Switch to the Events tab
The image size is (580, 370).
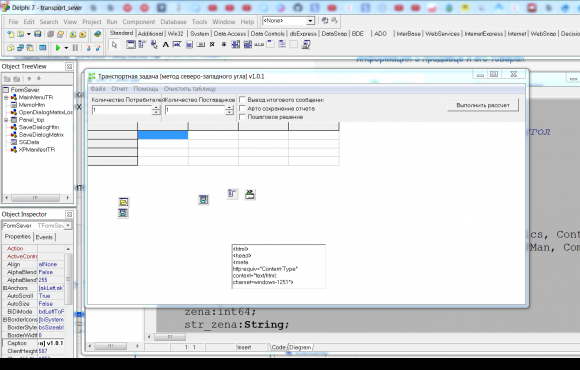point(44,237)
